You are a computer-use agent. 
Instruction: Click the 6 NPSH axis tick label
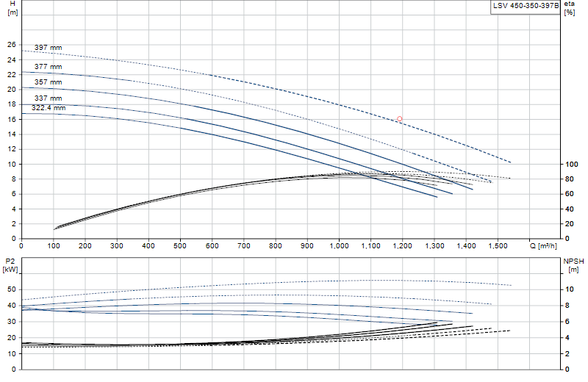coord(567,322)
